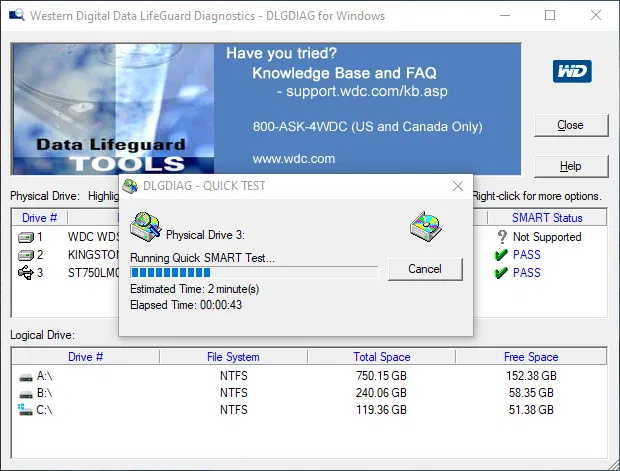The image size is (620, 471).
Task: Click the PASS text for drive 3
Action: 527,272
